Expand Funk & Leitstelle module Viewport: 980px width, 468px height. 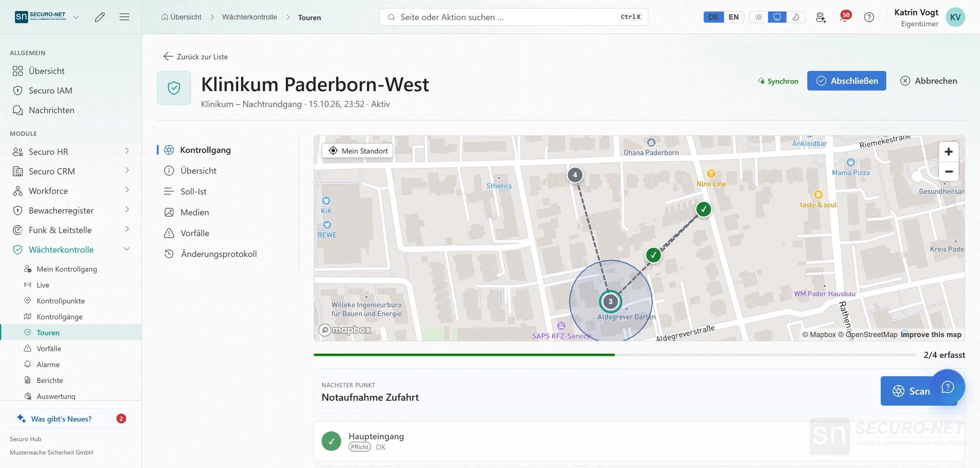pyautogui.click(x=71, y=230)
